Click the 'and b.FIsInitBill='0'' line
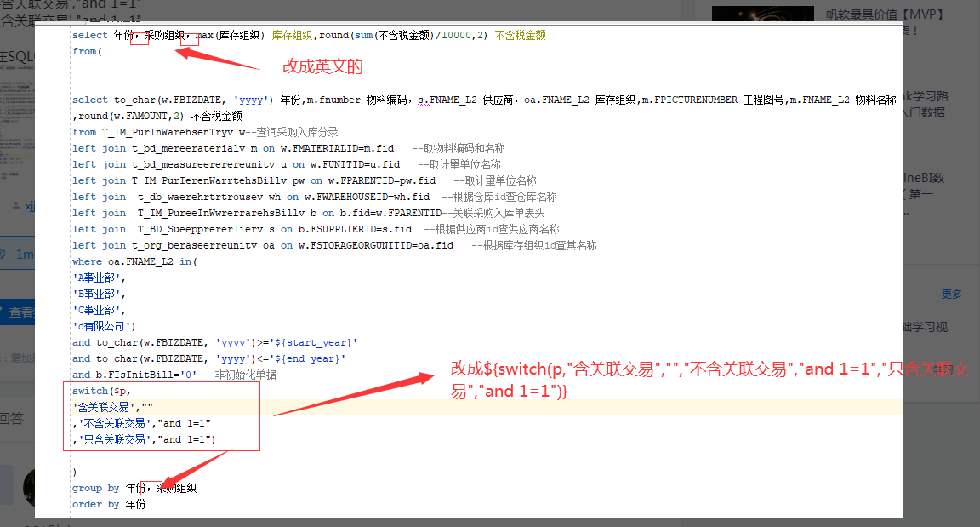Viewport: 980px width, 527px height. tap(174, 375)
